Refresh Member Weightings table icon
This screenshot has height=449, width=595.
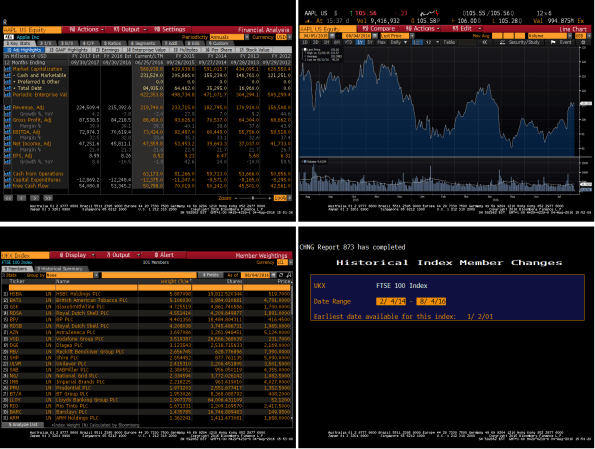[x=281, y=275]
